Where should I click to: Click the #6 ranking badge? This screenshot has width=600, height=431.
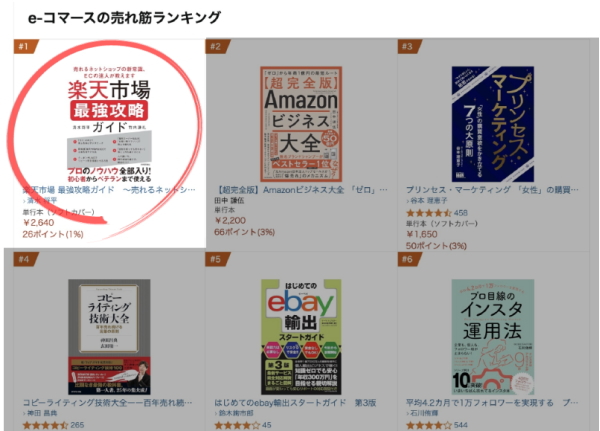pyautogui.click(x=409, y=259)
